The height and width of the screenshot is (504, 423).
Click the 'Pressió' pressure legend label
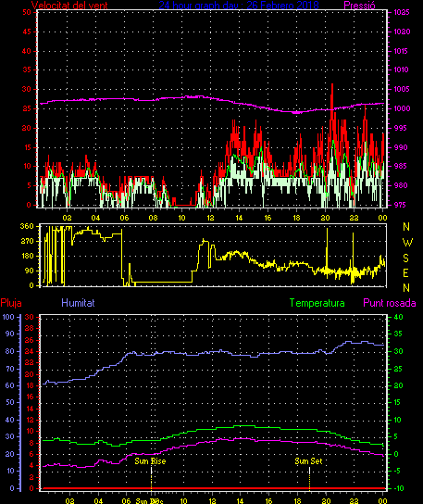pos(359,6)
